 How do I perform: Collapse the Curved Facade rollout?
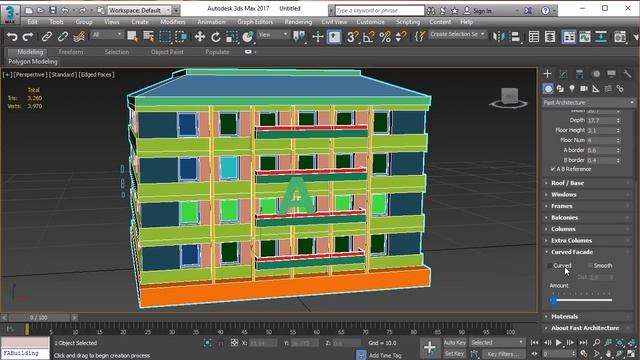click(x=589, y=252)
